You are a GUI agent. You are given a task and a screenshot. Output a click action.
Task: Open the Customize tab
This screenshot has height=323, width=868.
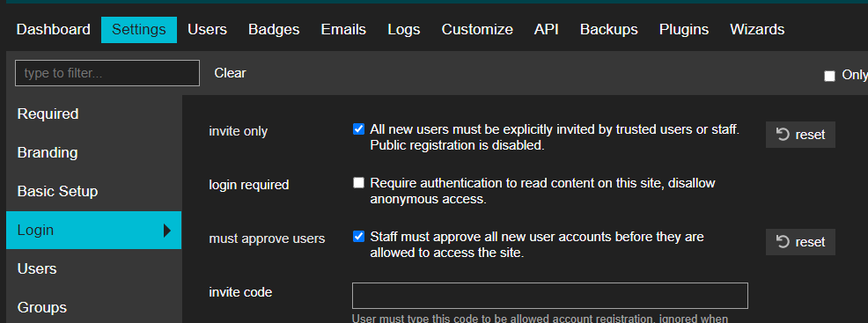coord(477,29)
